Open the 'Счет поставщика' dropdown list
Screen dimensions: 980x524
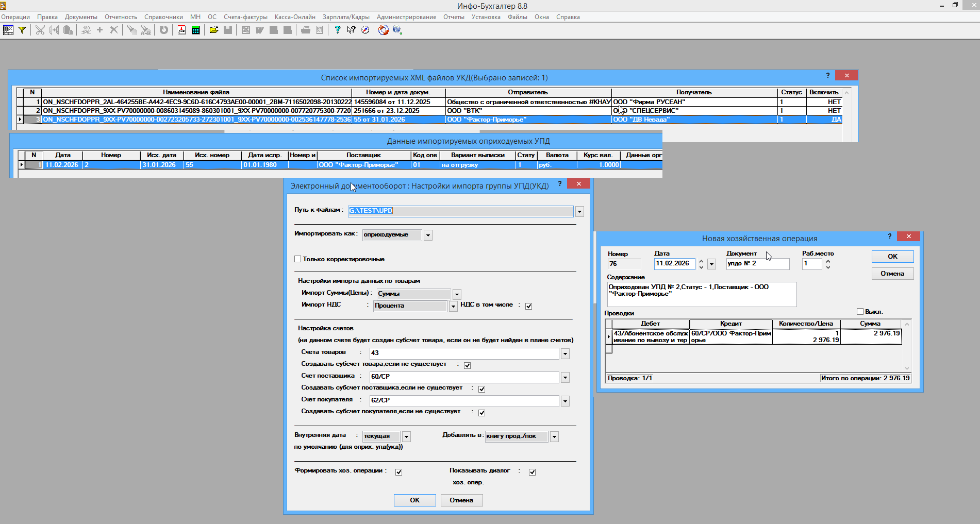565,378
